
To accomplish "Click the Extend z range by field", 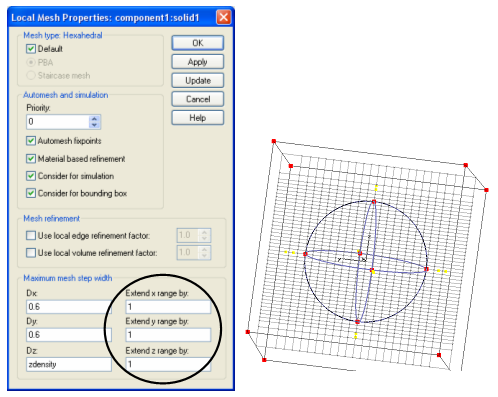I will (x=168, y=364).
